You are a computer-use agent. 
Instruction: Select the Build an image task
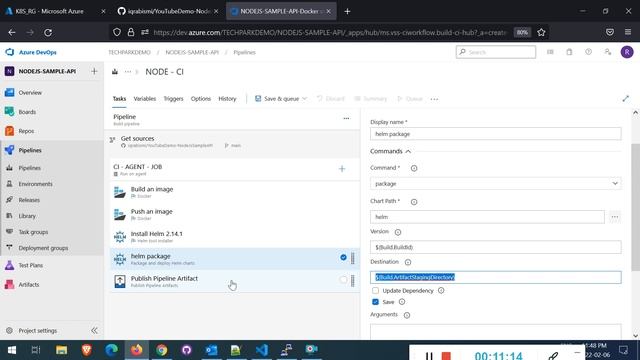pos(235,192)
